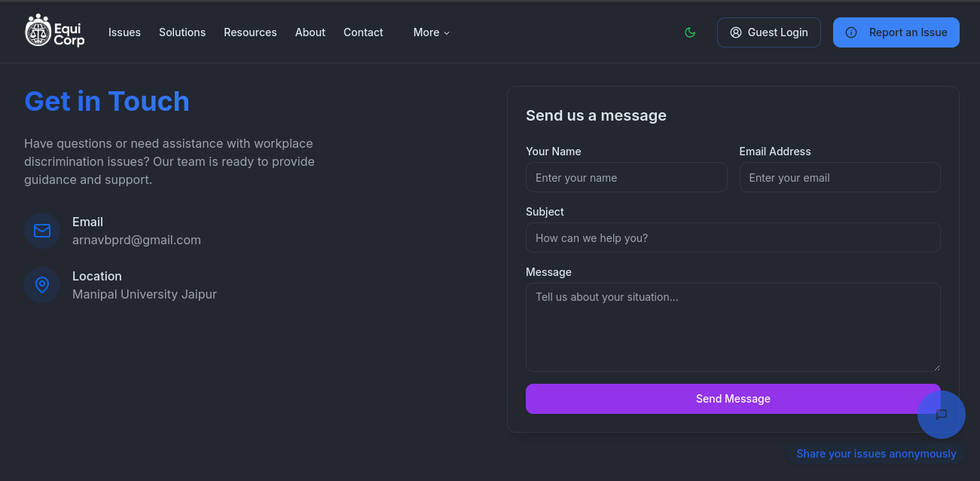Click the Email Address input field
The width and height of the screenshot is (980, 481).
tap(840, 178)
